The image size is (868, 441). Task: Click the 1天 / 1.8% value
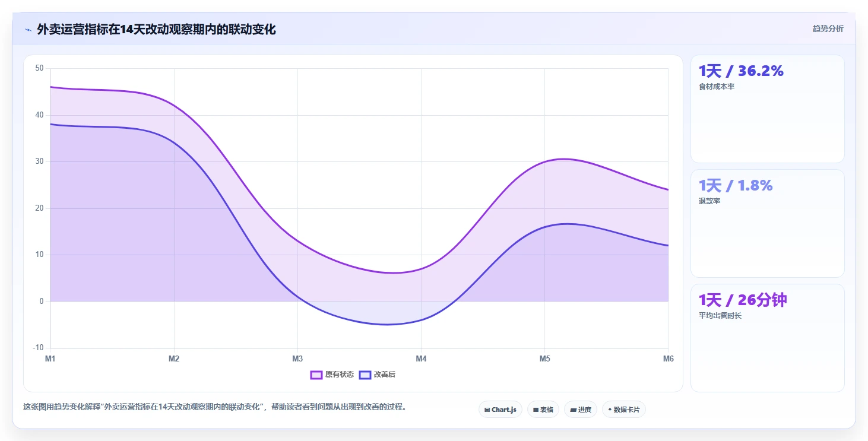(736, 186)
